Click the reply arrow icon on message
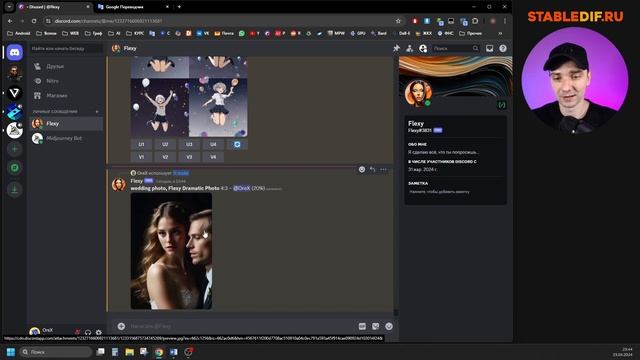The width and height of the screenshot is (640, 360). 372,169
